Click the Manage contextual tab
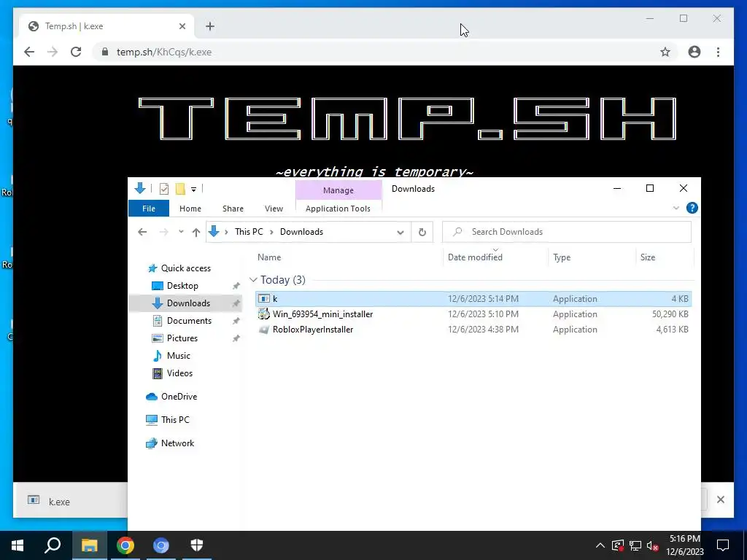Viewport: 747px width, 560px height. click(x=338, y=190)
